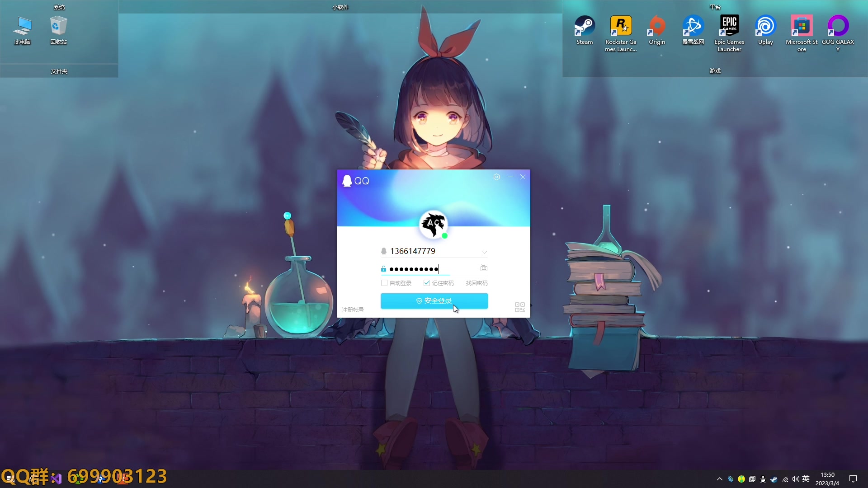Expand the QQ account number dropdown
Viewport: 868px width, 488px height.
coord(484,252)
